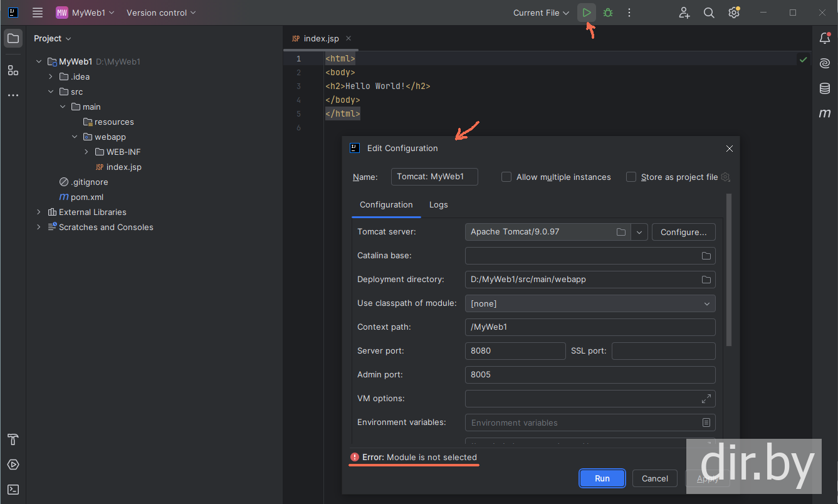The width and height of the screenshot is (838, 504).
Task: Open the Database tool window
Action: (x=825, y=88)
